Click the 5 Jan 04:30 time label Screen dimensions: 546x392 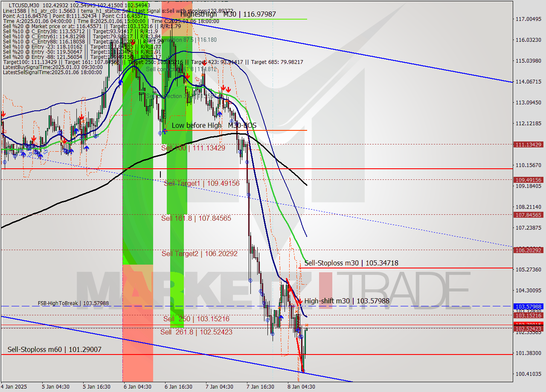coord(56,387)
